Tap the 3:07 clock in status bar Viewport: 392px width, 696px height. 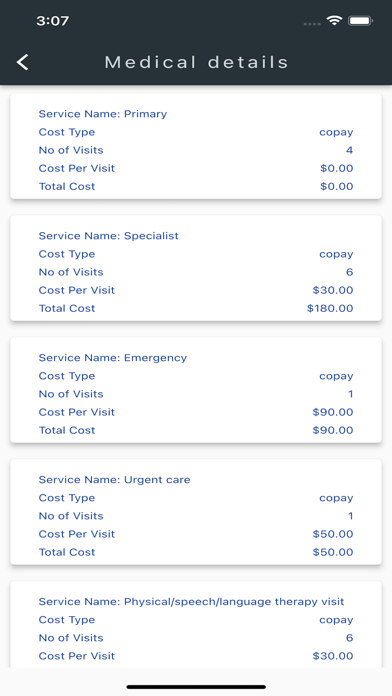52,21
